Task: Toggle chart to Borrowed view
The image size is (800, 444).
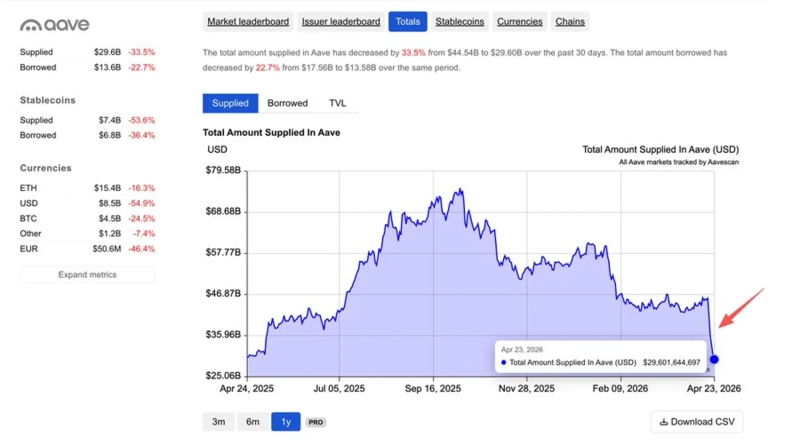Action: [x=287, y=103]
